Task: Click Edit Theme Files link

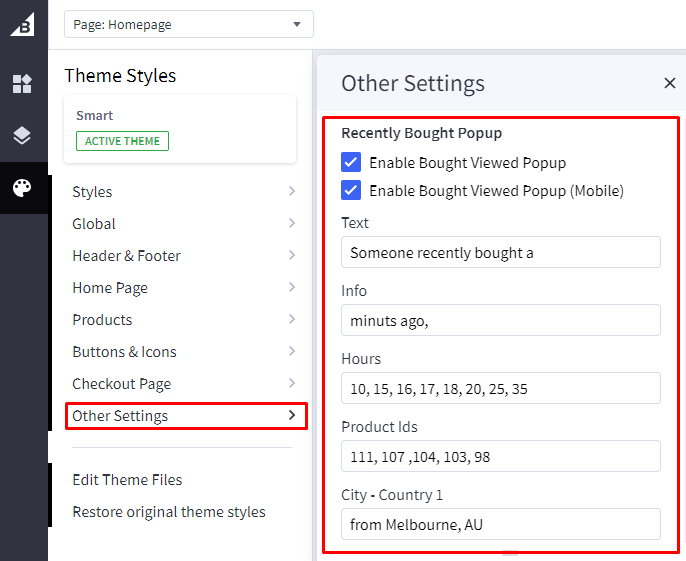Action: coord(127,480)
